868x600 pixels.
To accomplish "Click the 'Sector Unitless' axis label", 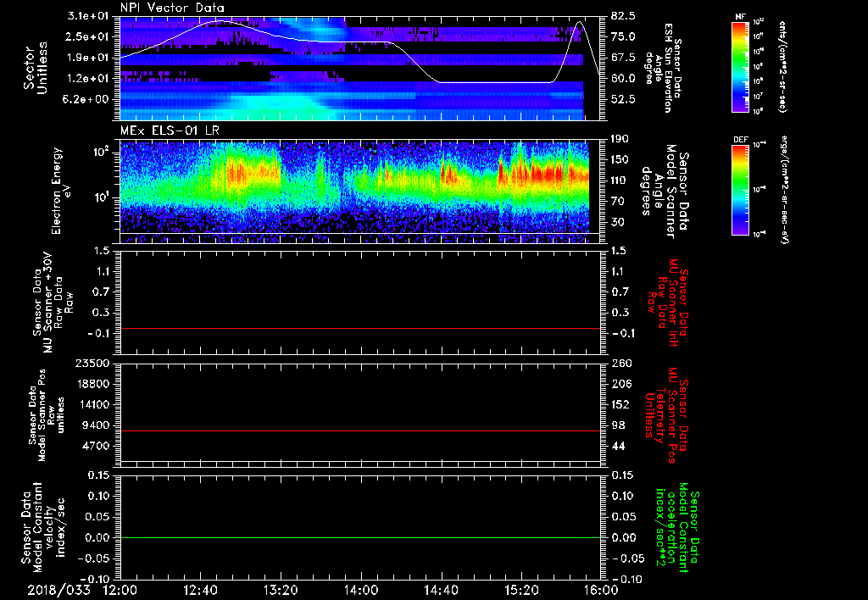I will point(34,68).
